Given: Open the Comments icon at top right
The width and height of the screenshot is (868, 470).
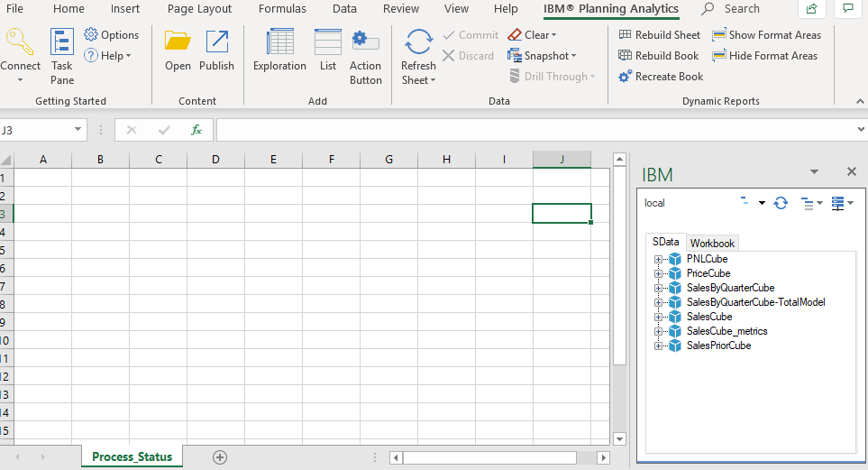Looking at the screenshot, I should point(848,8).
